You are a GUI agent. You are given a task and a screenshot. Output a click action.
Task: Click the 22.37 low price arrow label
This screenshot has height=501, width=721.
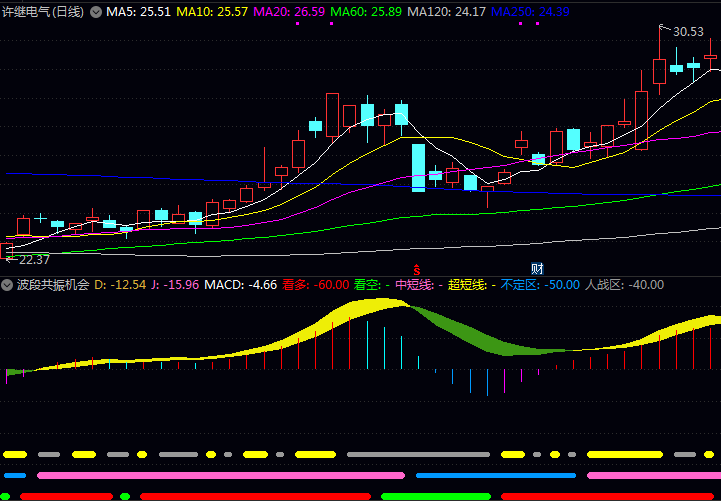(x=28, y=260)
